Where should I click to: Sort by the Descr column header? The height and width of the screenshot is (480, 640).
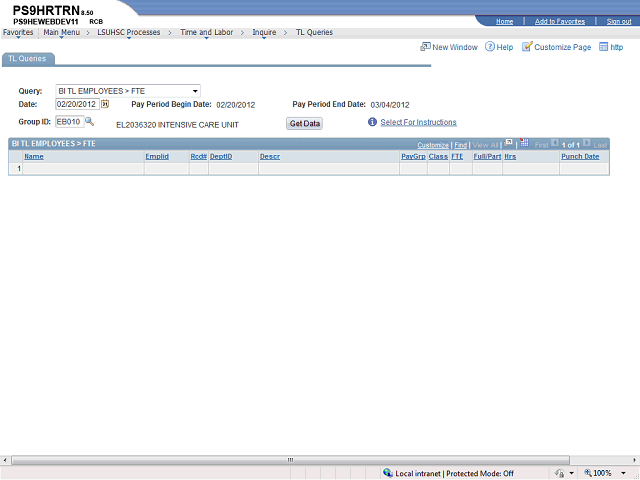click(270, 156)
